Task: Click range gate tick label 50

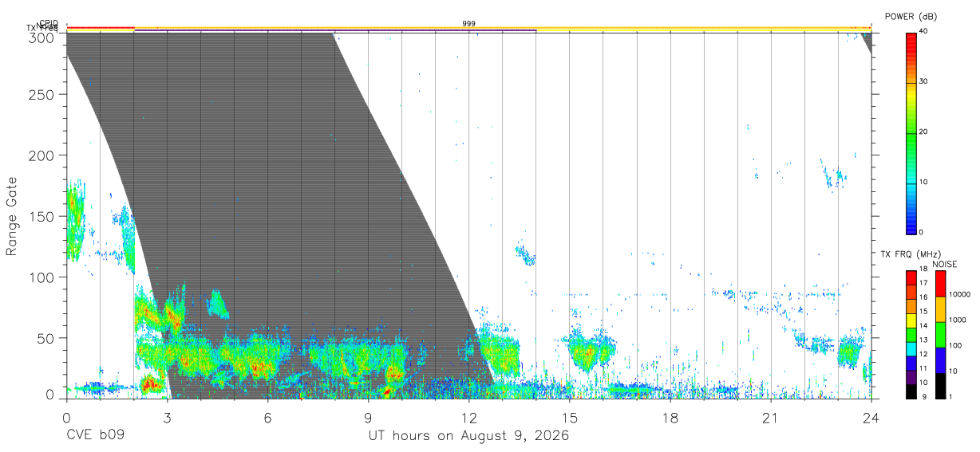Action: click(x=44, y=338)
